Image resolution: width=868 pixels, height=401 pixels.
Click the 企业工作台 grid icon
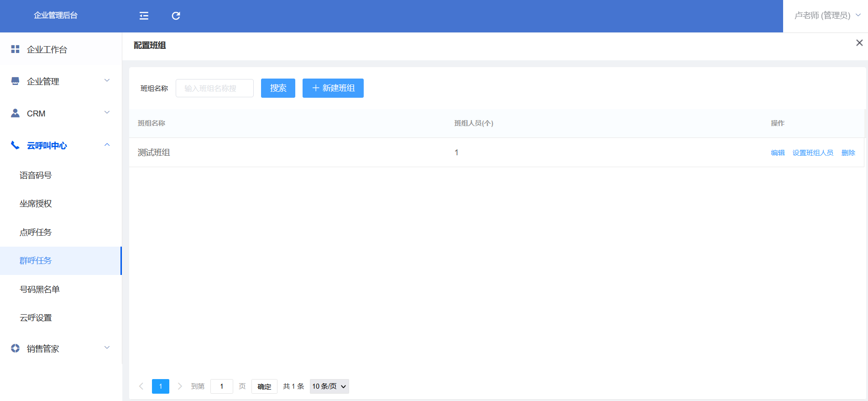(x=15, y=49)
